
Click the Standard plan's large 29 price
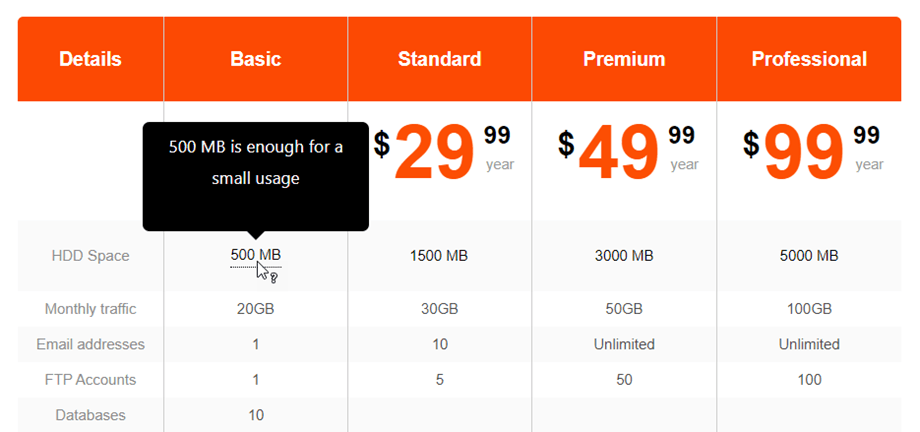coord(434,154)
